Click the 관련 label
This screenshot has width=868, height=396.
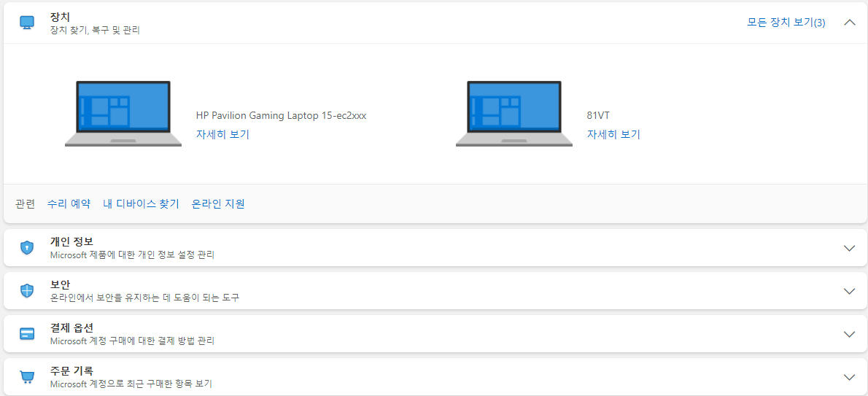tap(25, 203)
